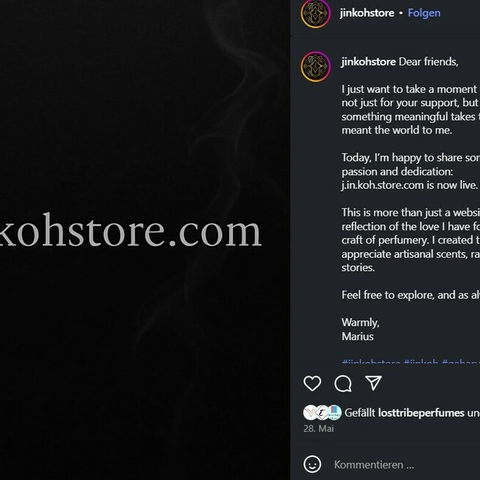Click the 28. Mai post date
Viewport: 480px width, 480px height.
(x=319, y=428)
